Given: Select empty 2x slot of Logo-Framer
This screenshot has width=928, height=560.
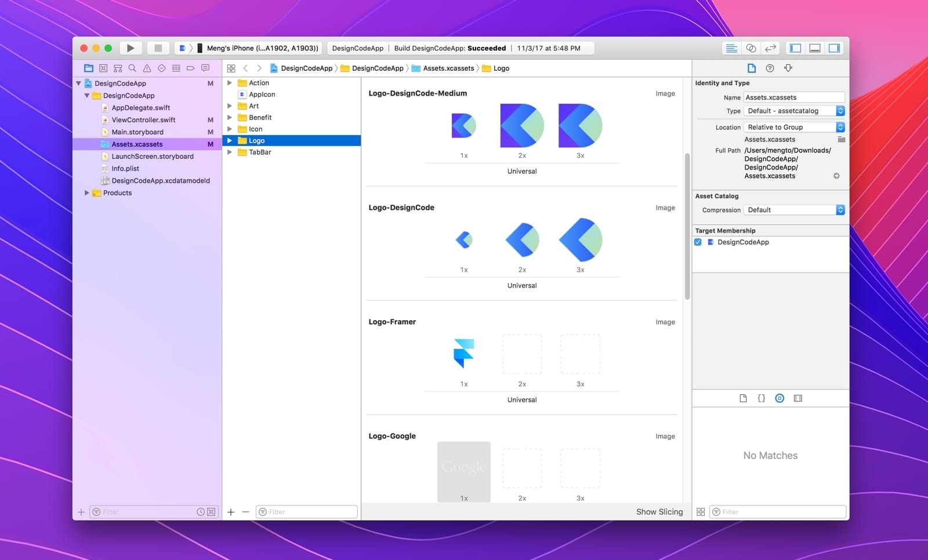Looking at the screenshot, I should coord(522,354).
